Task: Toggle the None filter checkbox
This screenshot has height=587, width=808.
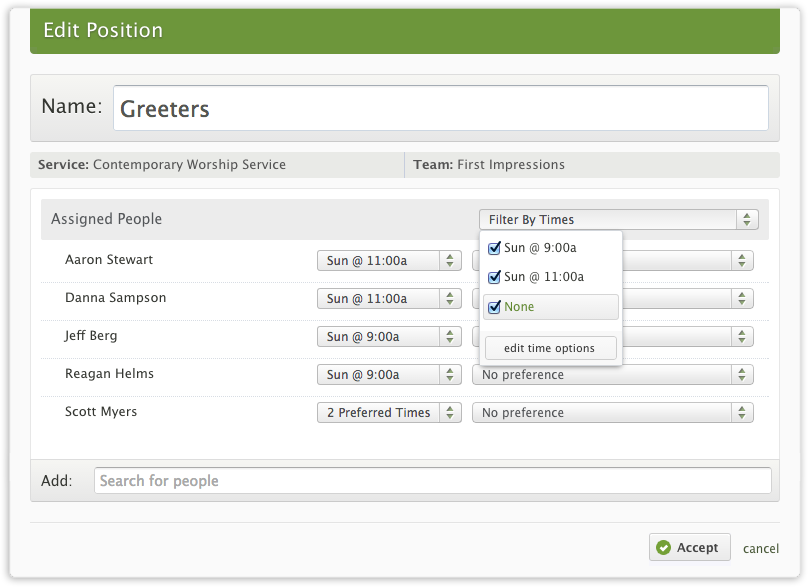Action: point(494,307)
